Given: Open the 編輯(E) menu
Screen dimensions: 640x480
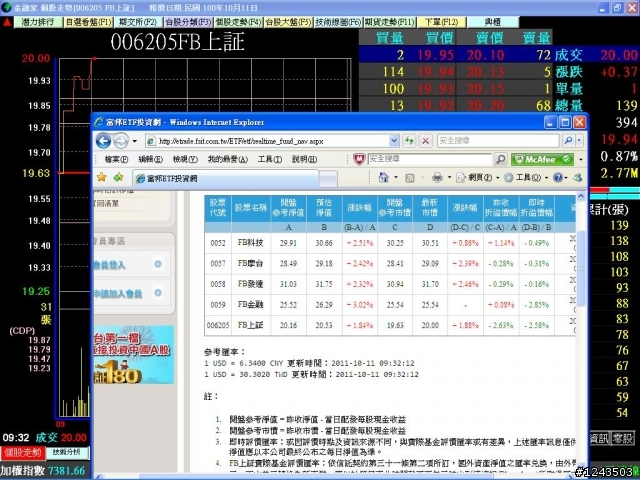Looking at the screenshot, I should coord(150,159).
